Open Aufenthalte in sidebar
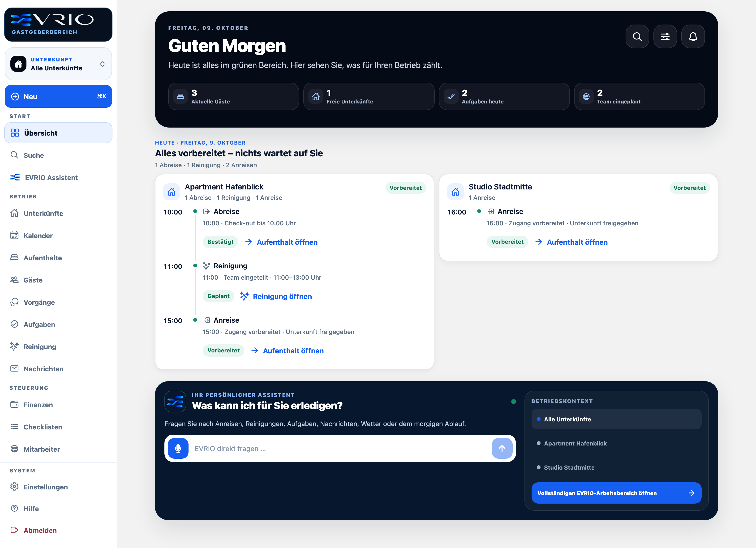 [58, 258]
